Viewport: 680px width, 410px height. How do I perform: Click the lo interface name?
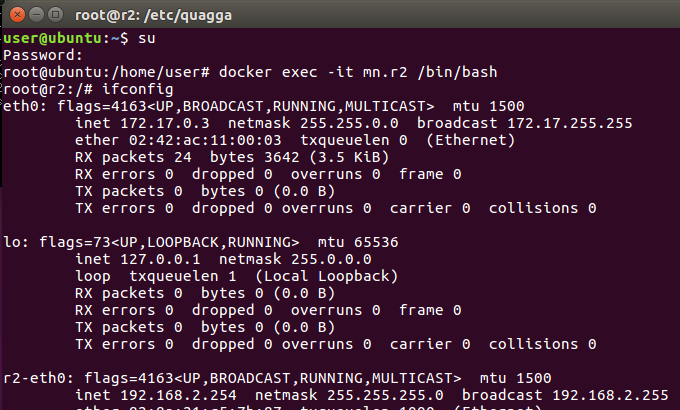click(x=12, y=242)
